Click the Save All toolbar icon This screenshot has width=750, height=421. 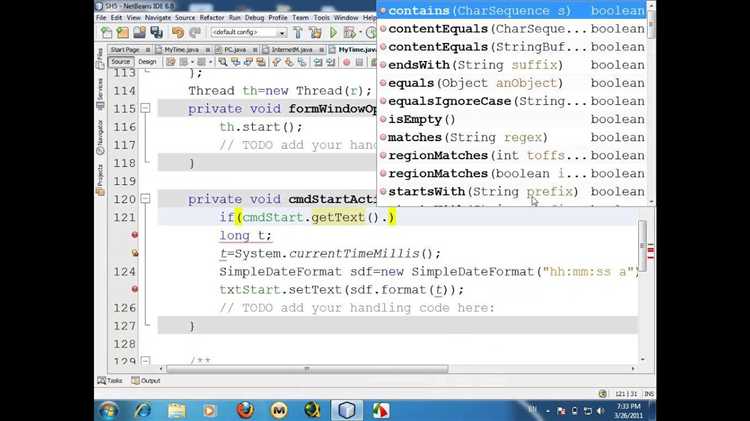[x=156, y=33]
